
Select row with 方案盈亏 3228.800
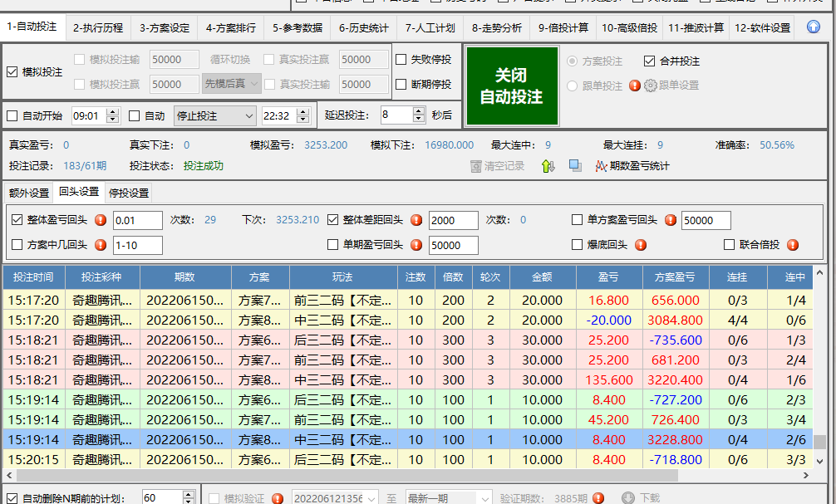(x=407, y=439)
